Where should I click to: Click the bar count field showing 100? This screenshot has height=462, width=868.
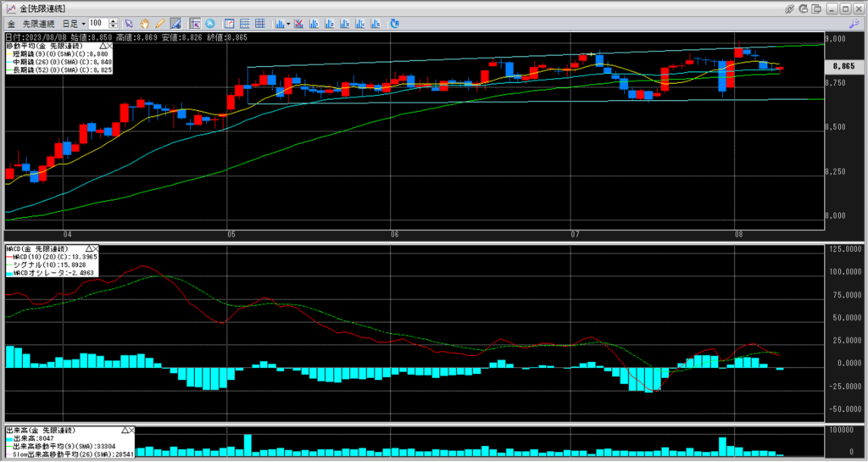point(97,23)
